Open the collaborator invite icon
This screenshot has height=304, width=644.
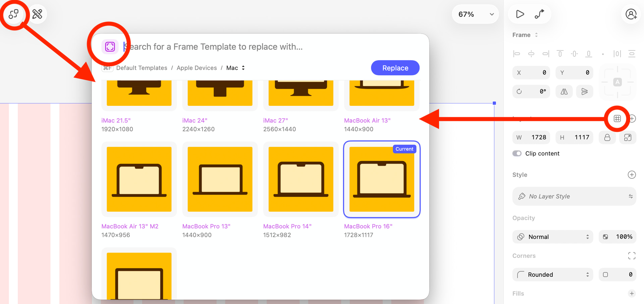(631, 14)
